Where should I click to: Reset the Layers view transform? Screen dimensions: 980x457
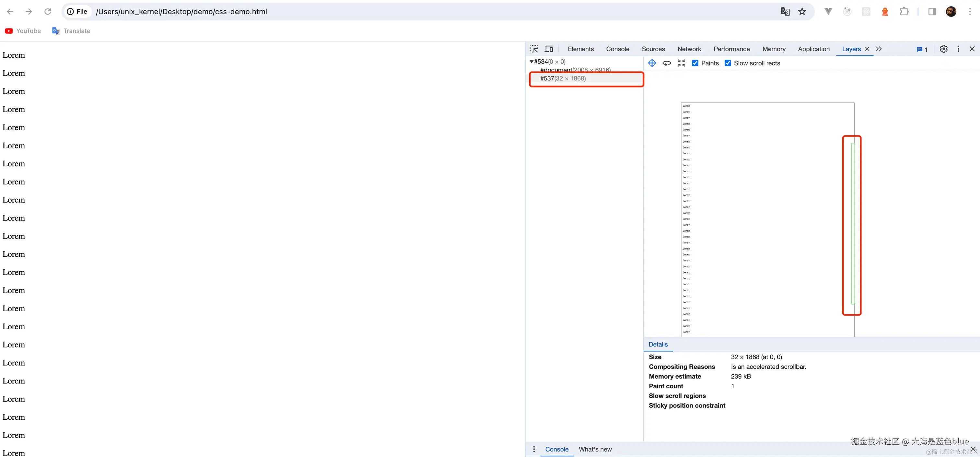click(681, 63)
